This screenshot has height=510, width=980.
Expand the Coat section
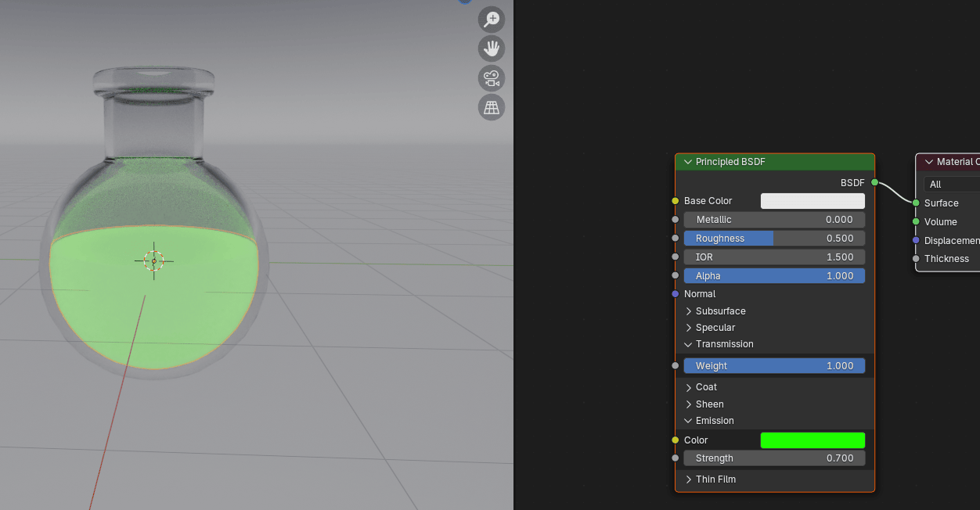coord(689,387)
